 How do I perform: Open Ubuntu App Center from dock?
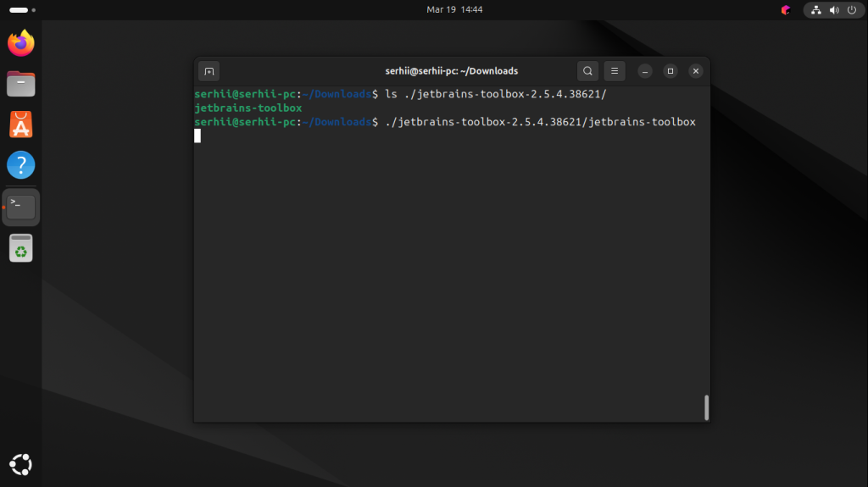click(21, 125)
